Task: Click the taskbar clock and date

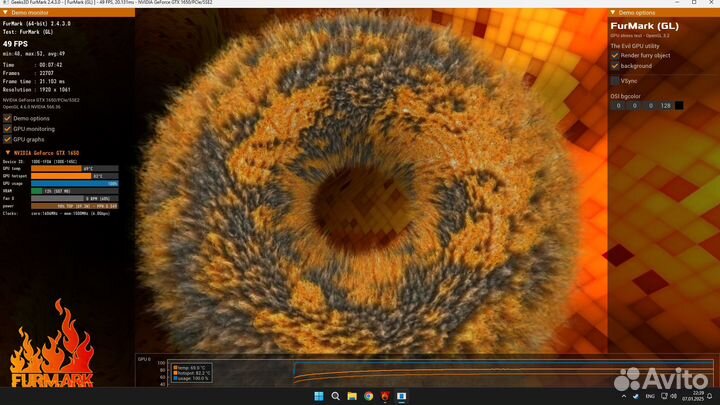Action: pyautogui.click(x=696, y=396)
